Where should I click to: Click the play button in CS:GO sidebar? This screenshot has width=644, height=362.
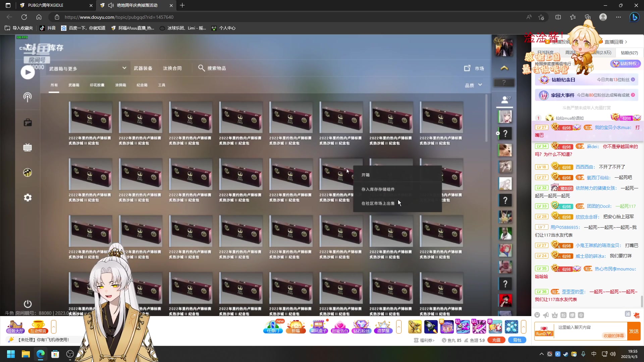coord(28,72)
